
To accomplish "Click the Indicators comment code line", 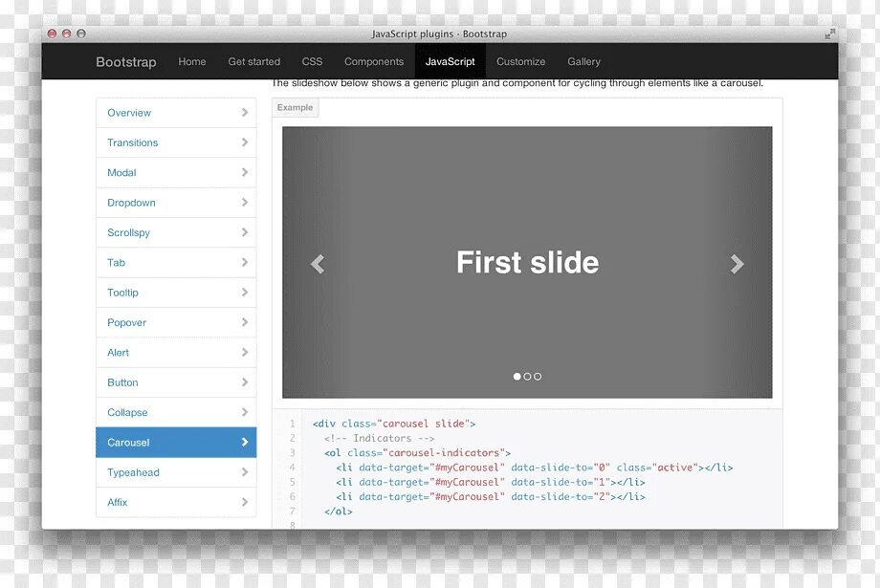I will [x=380, y=438].
